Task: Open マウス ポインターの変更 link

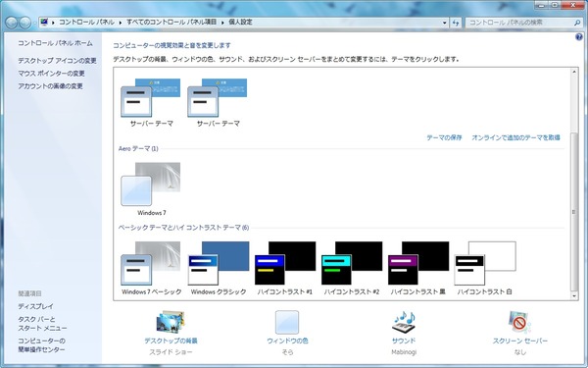Action: (51, 74)
